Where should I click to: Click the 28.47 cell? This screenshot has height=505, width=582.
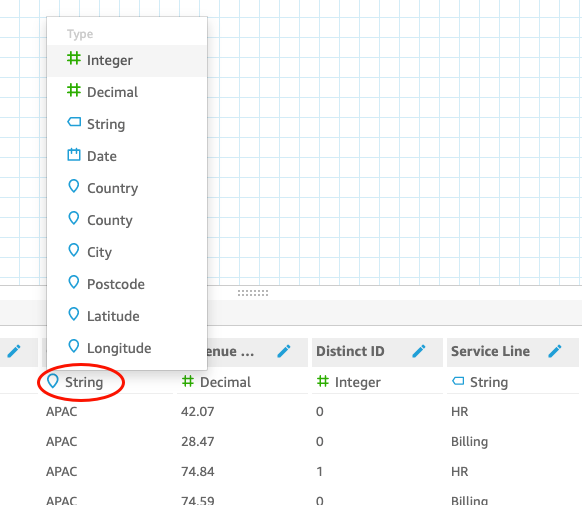click(197, 442)
